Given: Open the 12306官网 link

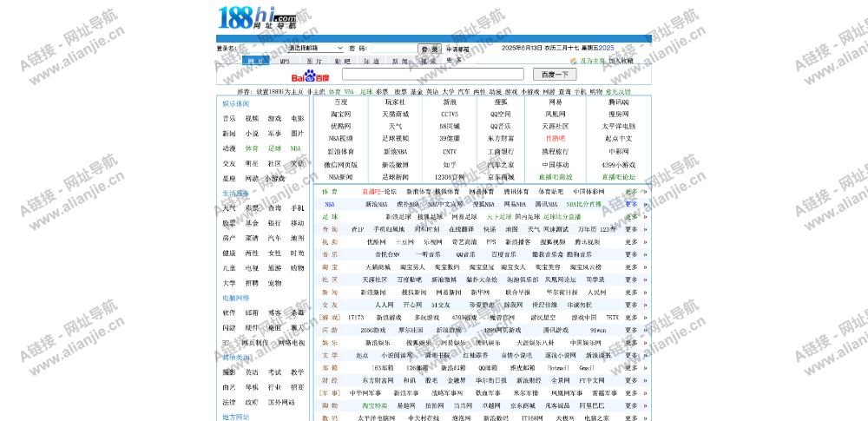Looking at the screenshot, I should 450,177.
